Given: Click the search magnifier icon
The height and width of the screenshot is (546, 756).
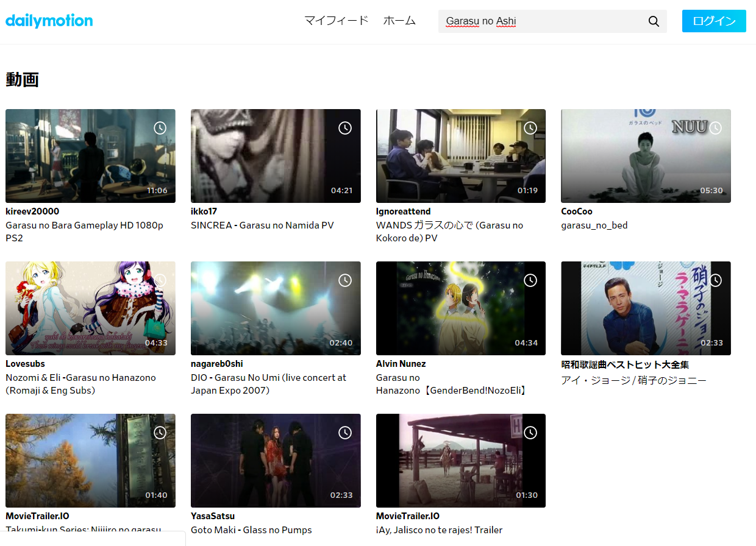Looking at the screenshot, I should tap(654, 21).
